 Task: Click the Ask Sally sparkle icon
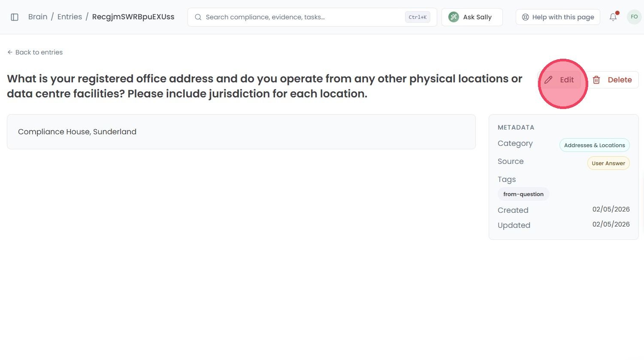[454, 17]
